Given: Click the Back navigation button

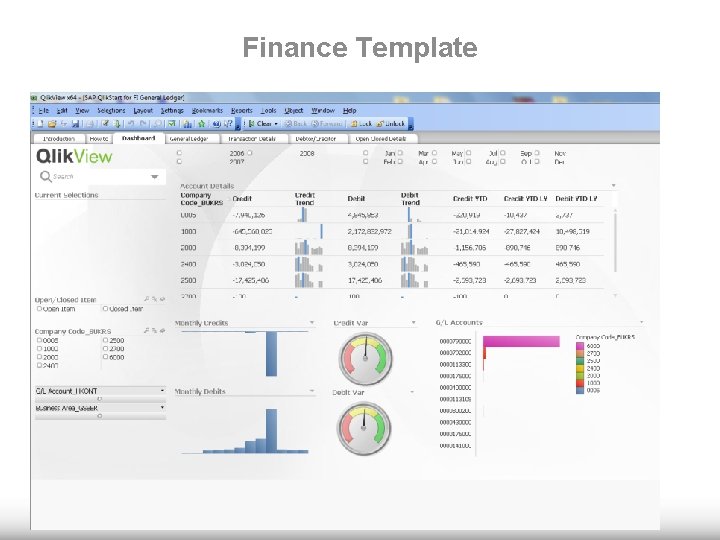Looking at the screenshot, I should point(296,124).
